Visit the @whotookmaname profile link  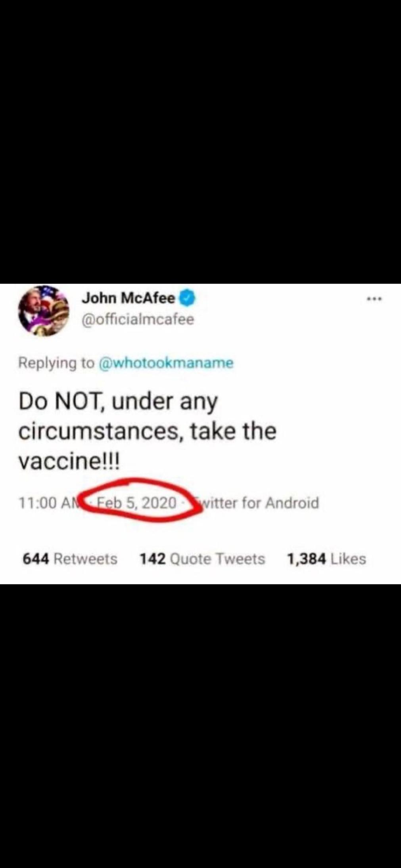[166, 363]
